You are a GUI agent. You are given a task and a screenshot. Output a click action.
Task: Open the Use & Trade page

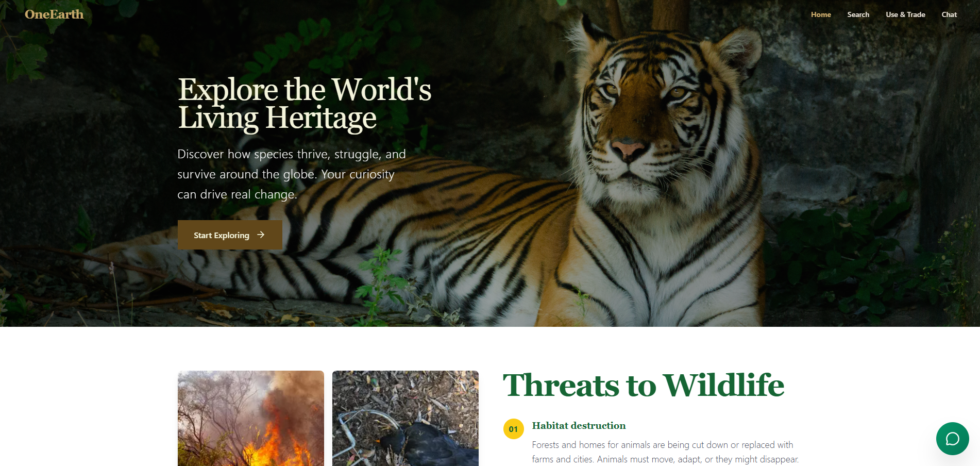905,14
